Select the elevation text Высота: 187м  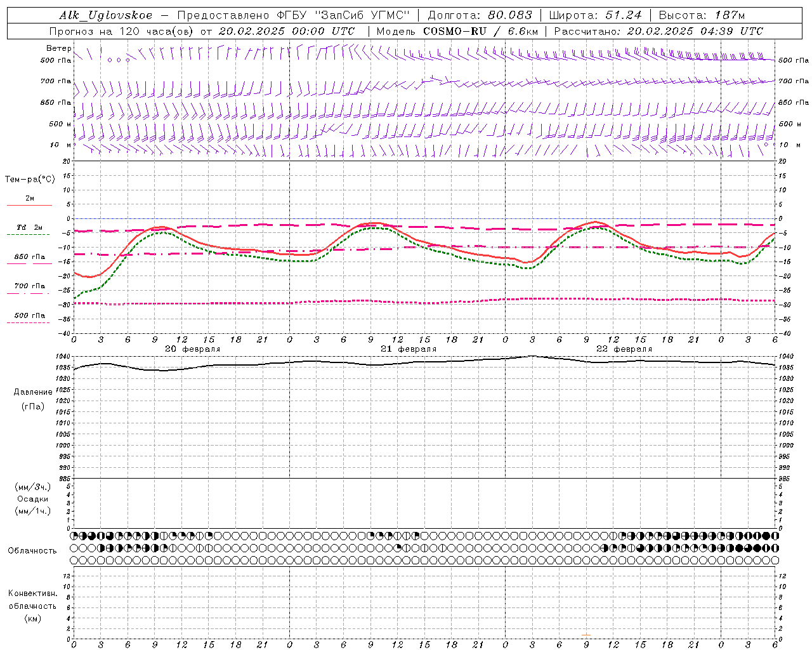[702, 15]
